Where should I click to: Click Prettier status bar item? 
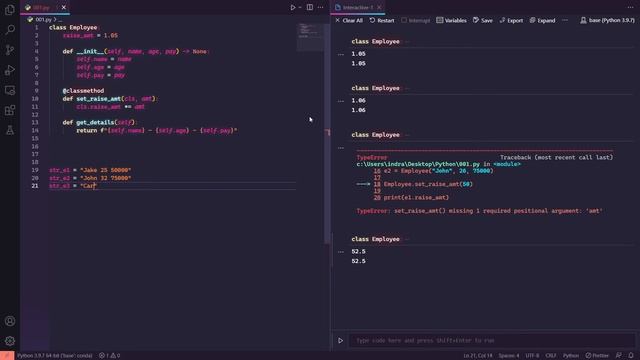[x=597, y=356]
